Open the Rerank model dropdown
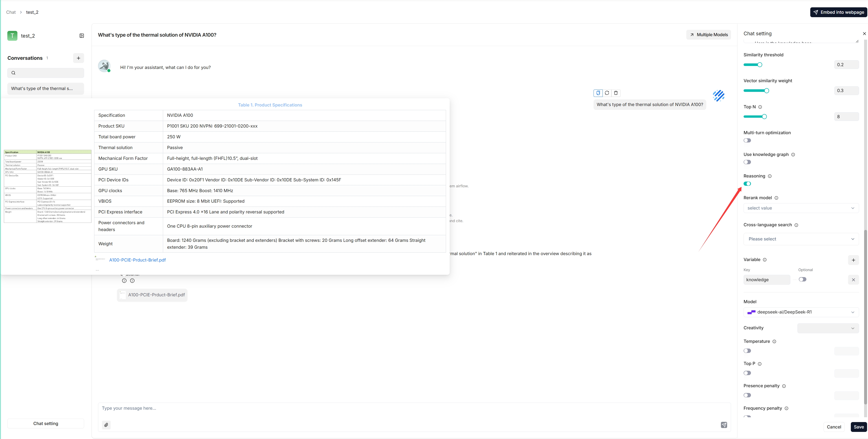The height and width of the screenshot is (439, 868). (801, 208)
